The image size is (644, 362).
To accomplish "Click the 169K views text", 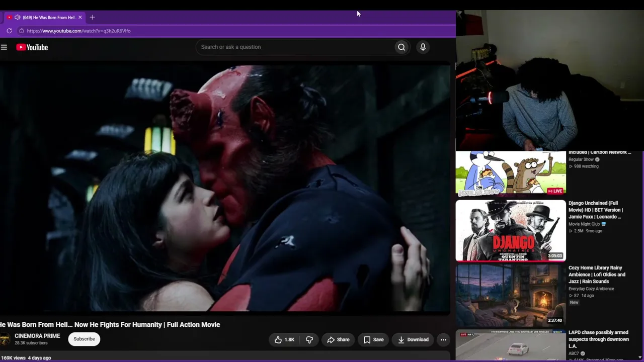I will [x=13, y=358].
